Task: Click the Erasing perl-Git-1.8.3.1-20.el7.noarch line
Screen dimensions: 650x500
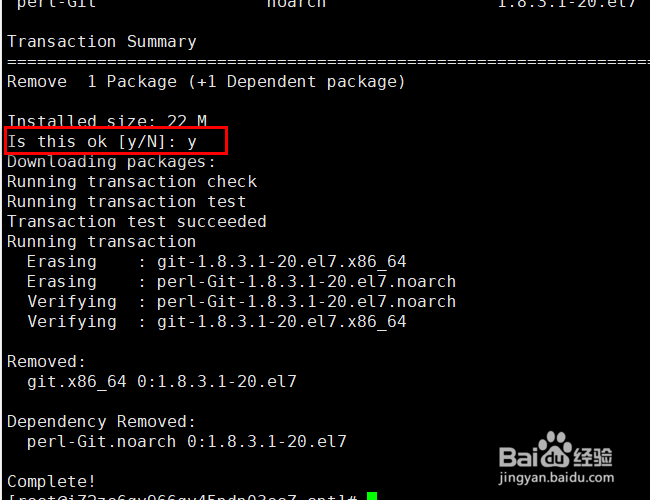Action: tap(241, 281)
